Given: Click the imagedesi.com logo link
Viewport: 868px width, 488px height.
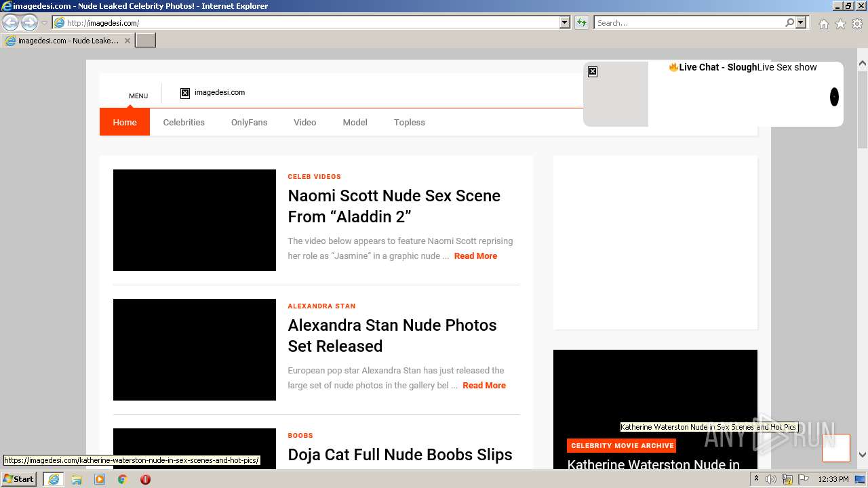Looking at the screenshot, I should pos(212,93).
